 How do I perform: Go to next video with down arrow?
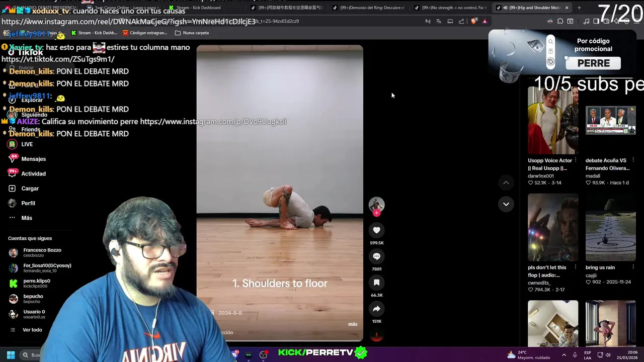coord(506,204)
